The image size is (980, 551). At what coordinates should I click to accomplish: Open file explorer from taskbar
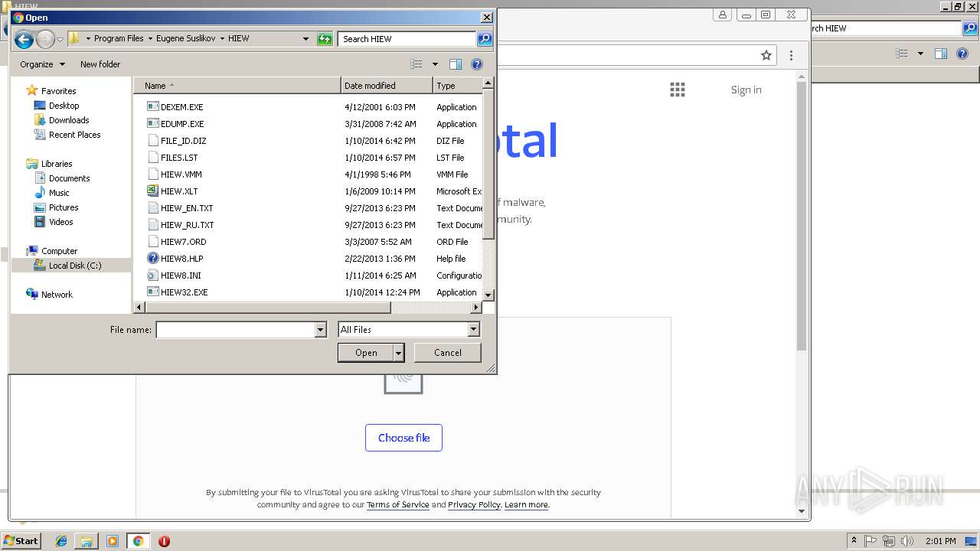87,541
